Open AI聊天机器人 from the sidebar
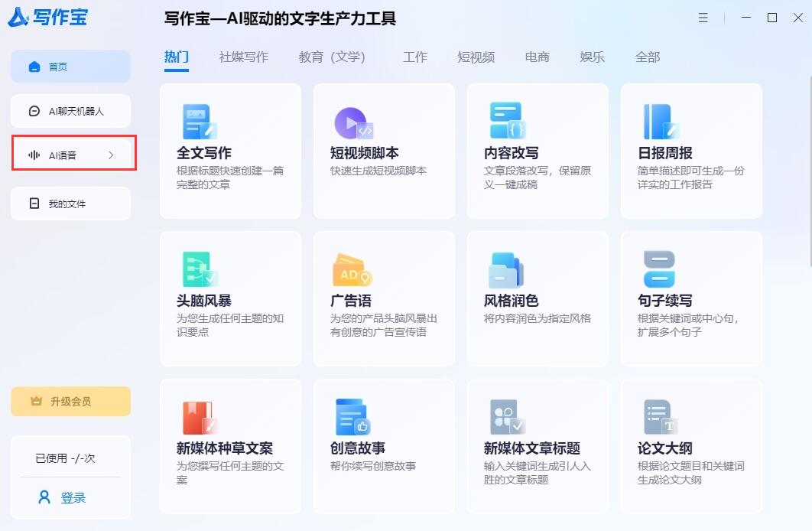The height and width of the screenshot is (531, 812). (70, 111)
